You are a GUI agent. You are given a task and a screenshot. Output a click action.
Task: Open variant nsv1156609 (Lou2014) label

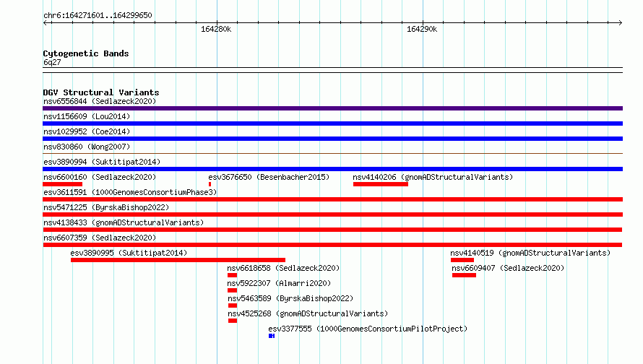[87, 116]
